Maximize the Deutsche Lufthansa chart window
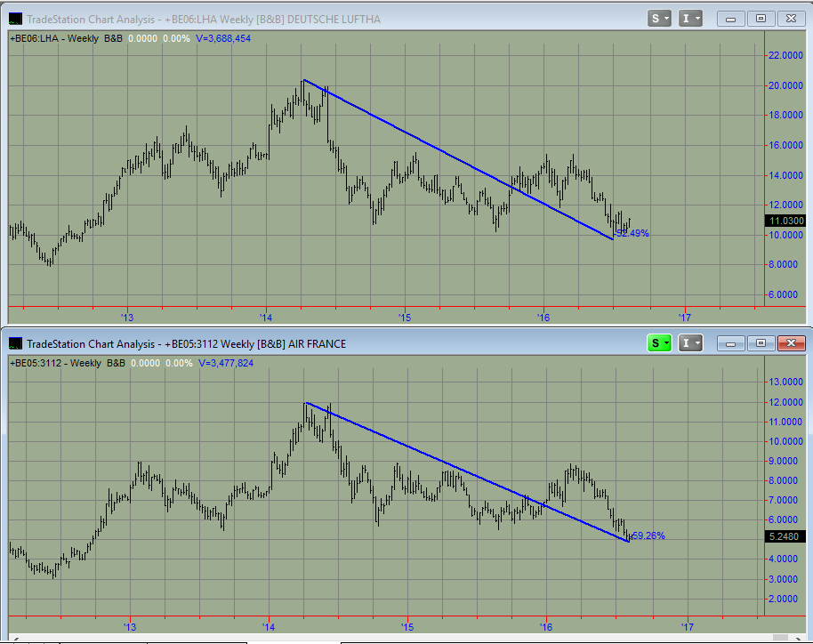This screenshot has height=644, width=813. point(761,19)
